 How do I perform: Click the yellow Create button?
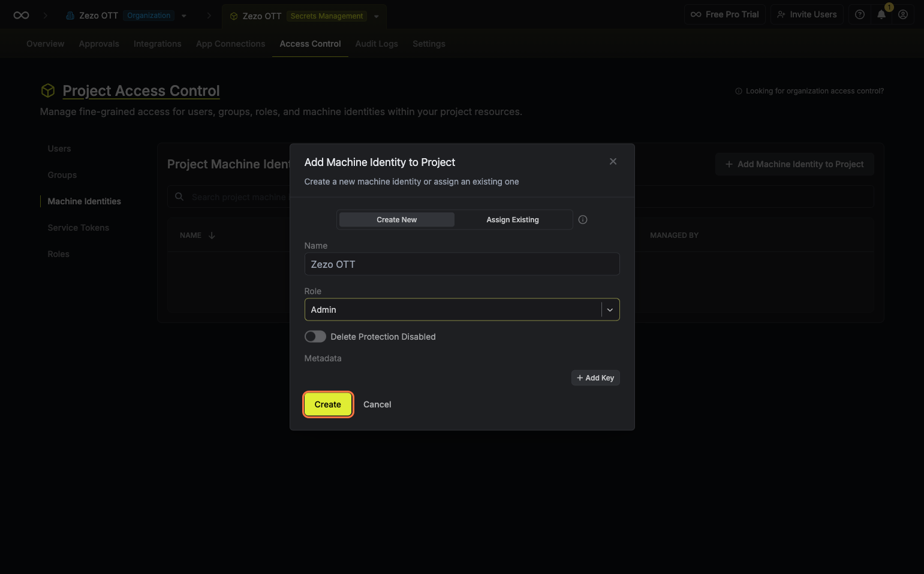pos(327,404)
